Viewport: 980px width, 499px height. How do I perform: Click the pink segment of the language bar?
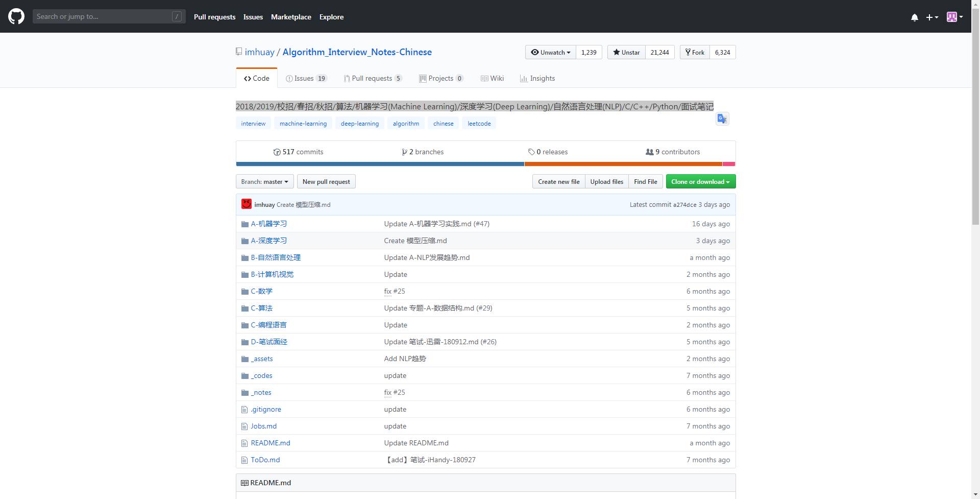click(729, 164)
